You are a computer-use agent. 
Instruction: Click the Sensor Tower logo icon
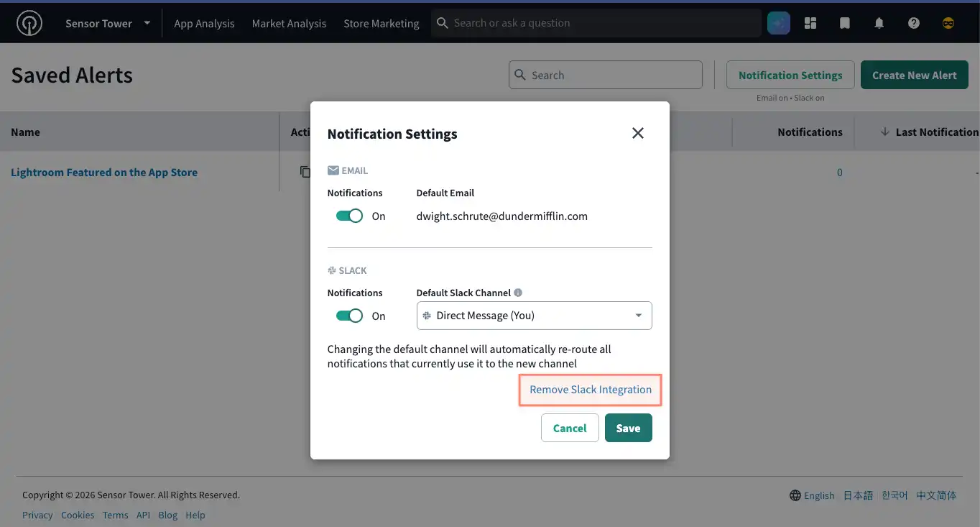click(29, 23)
